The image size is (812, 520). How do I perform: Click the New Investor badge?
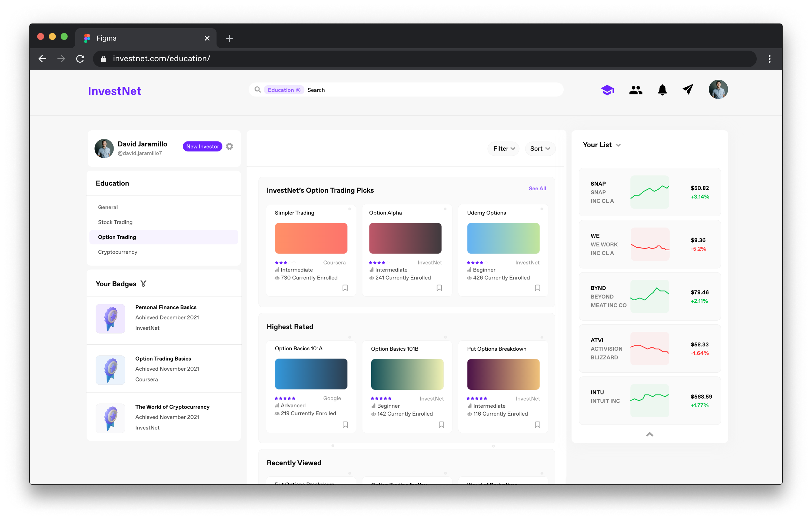(202, 146)
